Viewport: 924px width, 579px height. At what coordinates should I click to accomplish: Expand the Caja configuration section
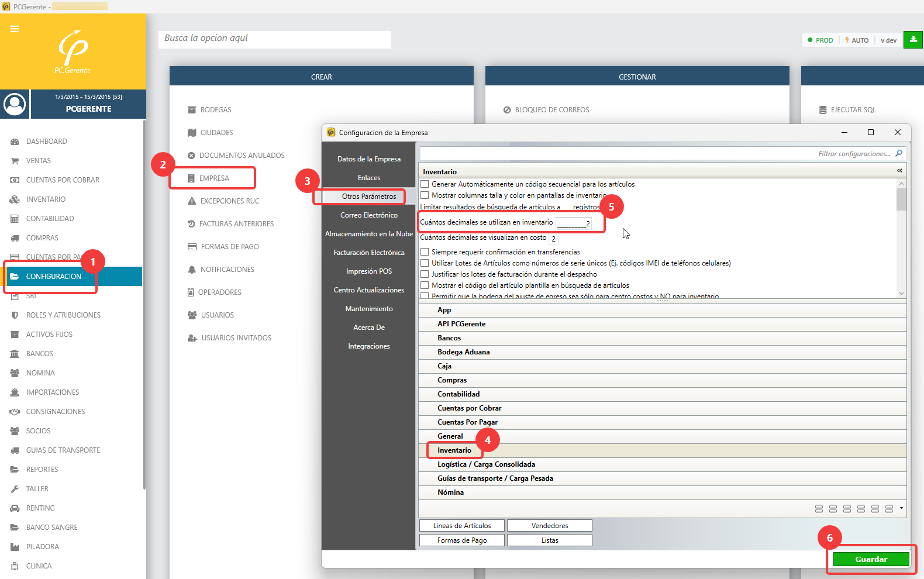663,366
